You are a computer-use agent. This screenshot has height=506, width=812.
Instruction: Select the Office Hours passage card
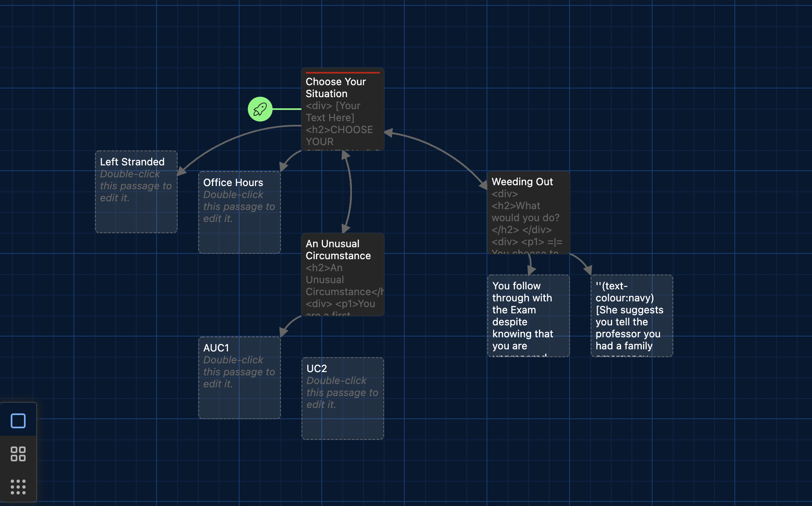coord(240,212)
